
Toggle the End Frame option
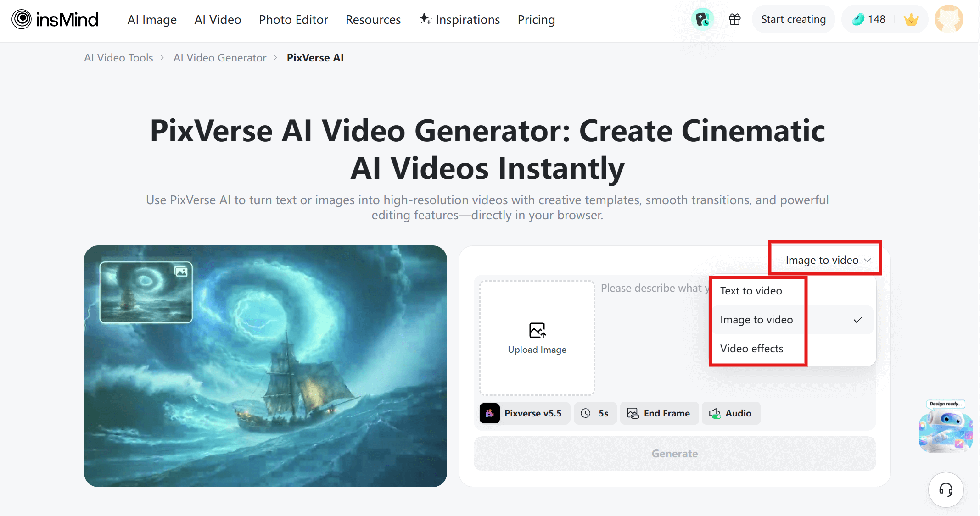(659, 413)
